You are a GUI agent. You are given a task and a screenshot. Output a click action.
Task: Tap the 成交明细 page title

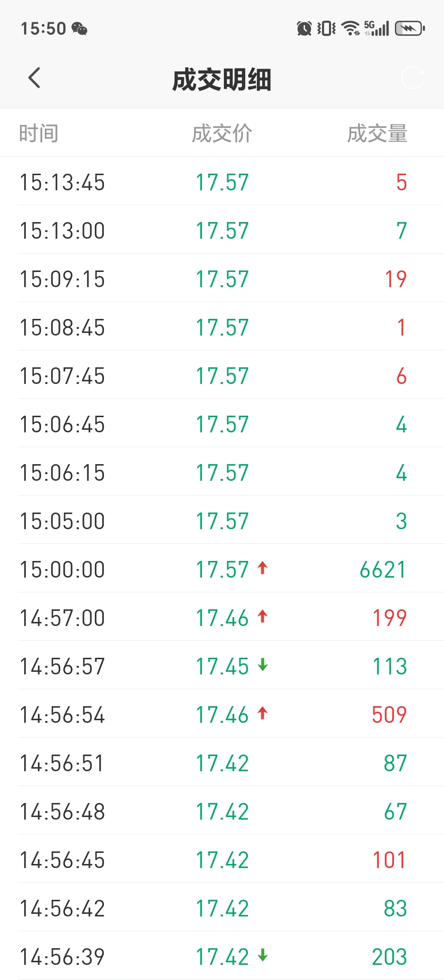222,79
